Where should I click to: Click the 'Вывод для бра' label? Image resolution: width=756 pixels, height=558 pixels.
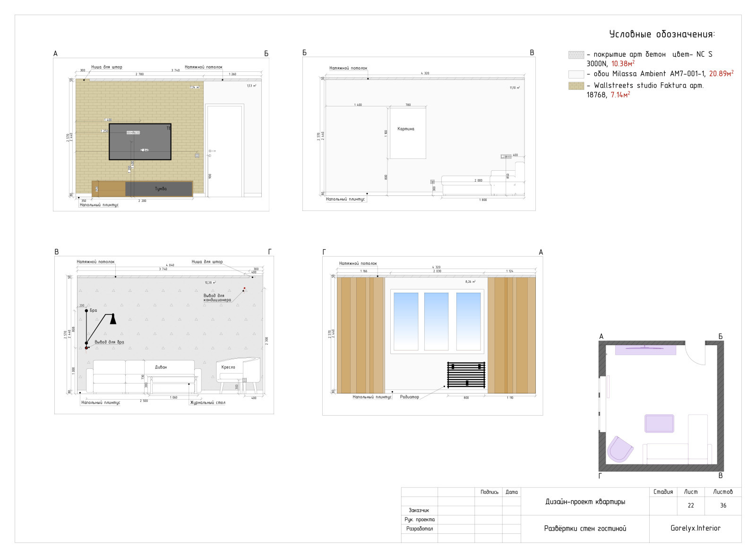(x=109, y=342)
